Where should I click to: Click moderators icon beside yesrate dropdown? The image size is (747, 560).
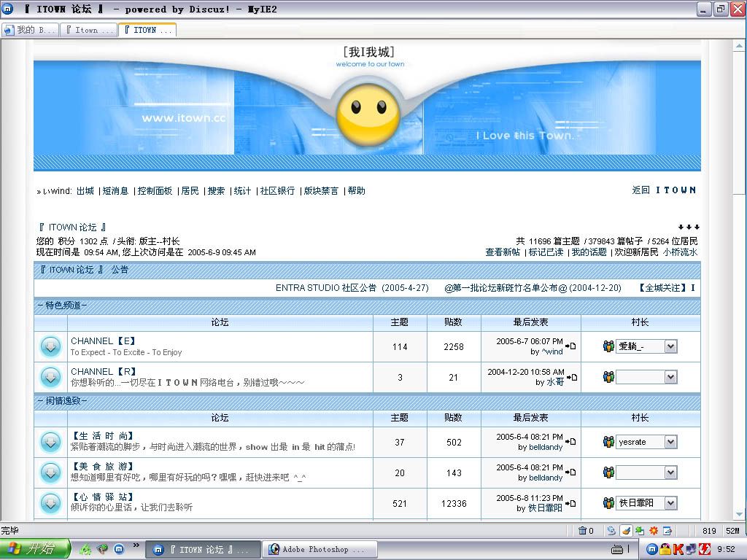tap(608, 441)
